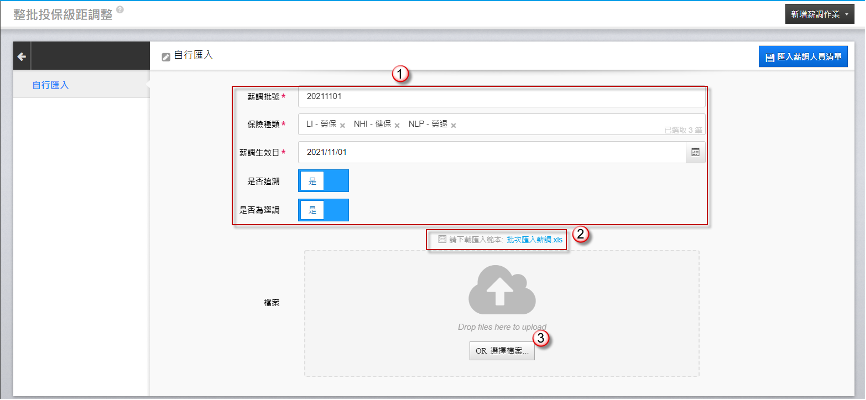866x400 pixels.
Task: Open the calendar picker for 薪調生效日
Action: coord(697,152)
